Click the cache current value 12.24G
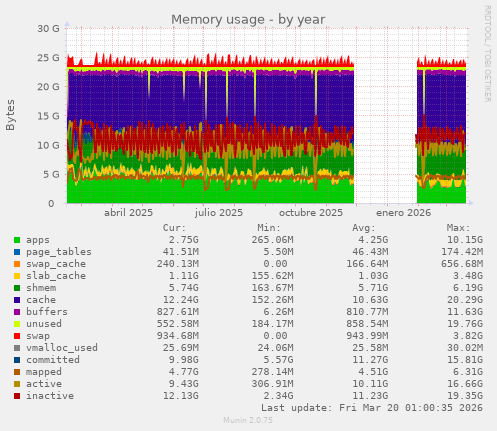Image resolution: width=497 pixels, height=431 pixels. (180, 300)
